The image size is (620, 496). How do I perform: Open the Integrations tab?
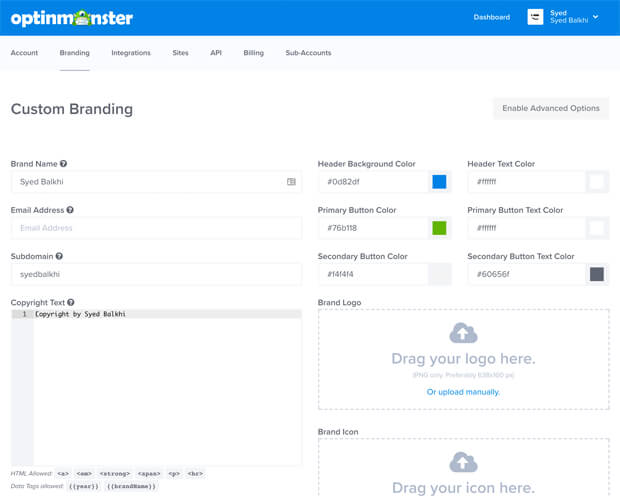click(x=131, y=53)
